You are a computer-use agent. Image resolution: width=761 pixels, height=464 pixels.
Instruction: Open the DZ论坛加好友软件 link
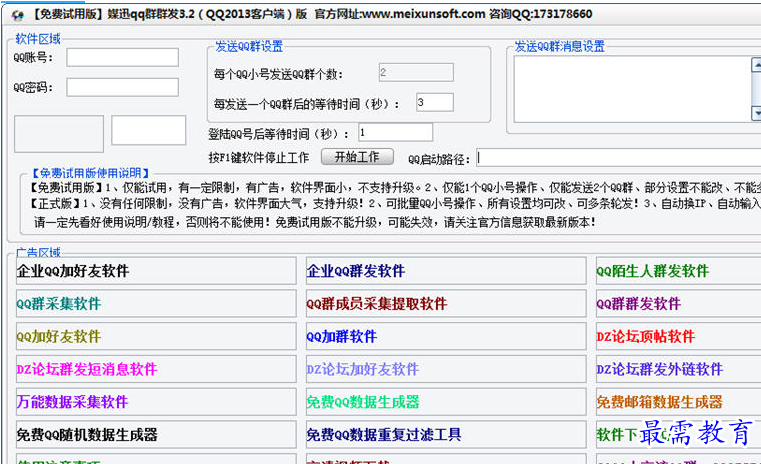(x=446, y=369)
